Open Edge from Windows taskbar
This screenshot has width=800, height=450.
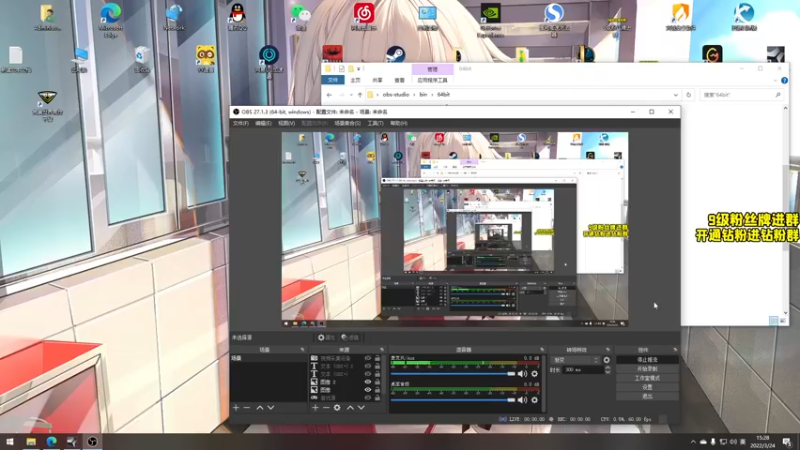tap(52, 441)
